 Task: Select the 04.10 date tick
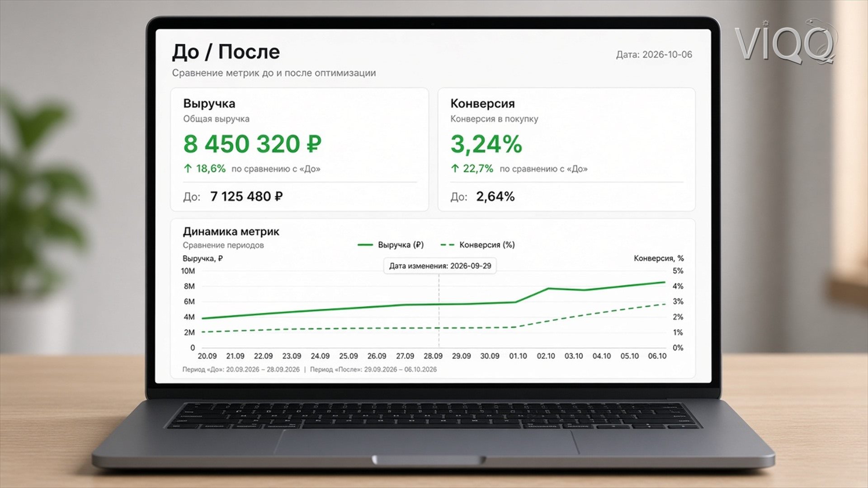coord(602,356)
